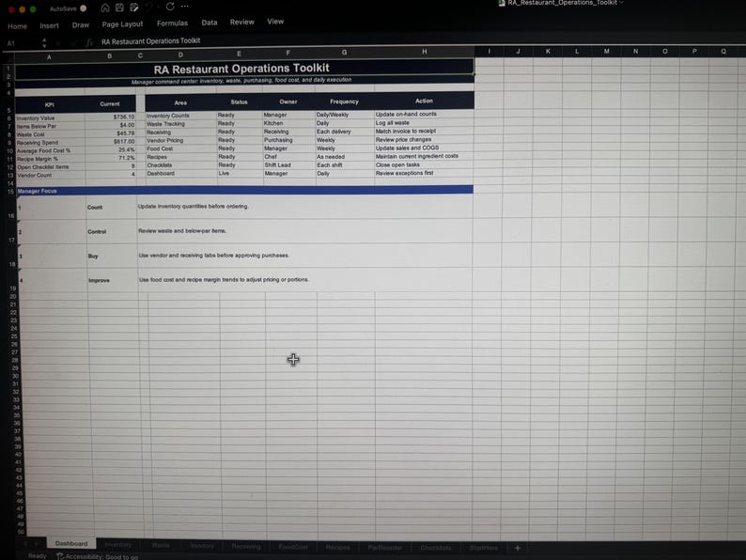Viewport: 746px width, 560px height.
Task: Select the Manager Focus header row
Action: 244,191
